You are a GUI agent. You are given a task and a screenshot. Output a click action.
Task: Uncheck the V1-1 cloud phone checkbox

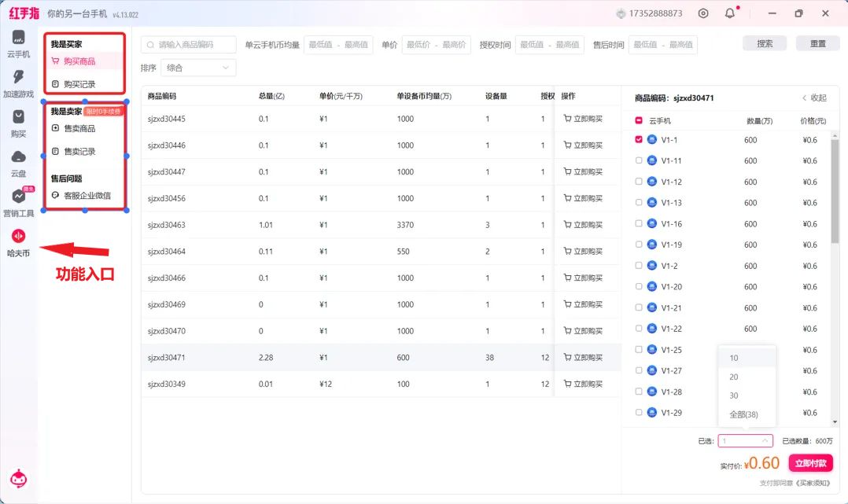click(x=639, y=140)
